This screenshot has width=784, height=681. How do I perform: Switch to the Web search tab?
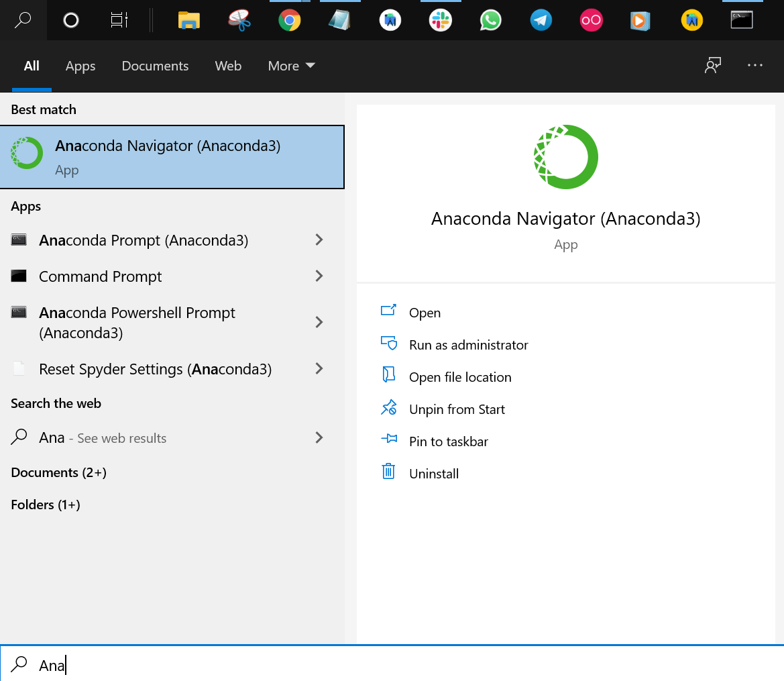pyautogui.click(x=228, y=66)
